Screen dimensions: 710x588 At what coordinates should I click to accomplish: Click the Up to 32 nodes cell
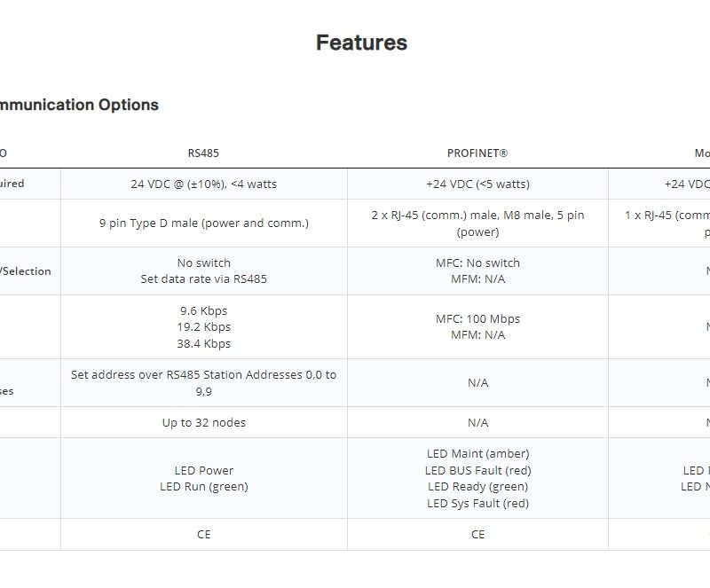(x=203, y=422)
